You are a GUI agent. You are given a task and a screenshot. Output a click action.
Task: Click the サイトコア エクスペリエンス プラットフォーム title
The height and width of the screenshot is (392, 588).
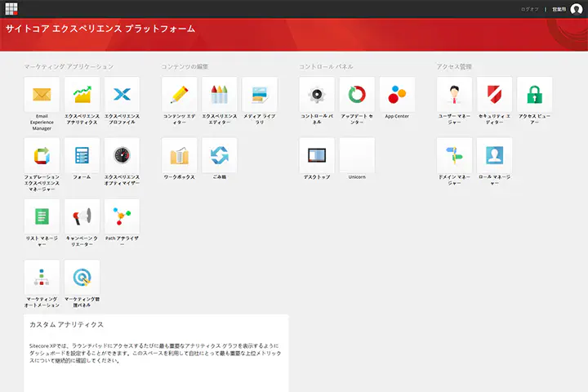pyautogui.click(x=100, y=29)
